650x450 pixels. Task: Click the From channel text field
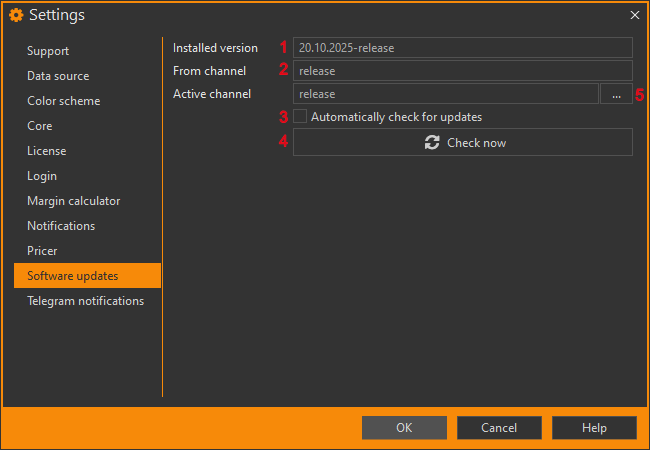pyautogui.click(x=462, y=71)
